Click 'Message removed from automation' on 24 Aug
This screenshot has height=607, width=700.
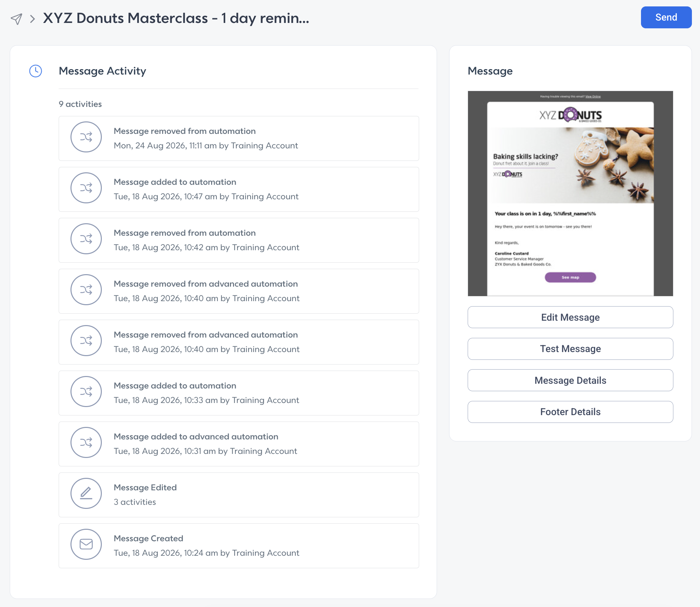[184, 131]
